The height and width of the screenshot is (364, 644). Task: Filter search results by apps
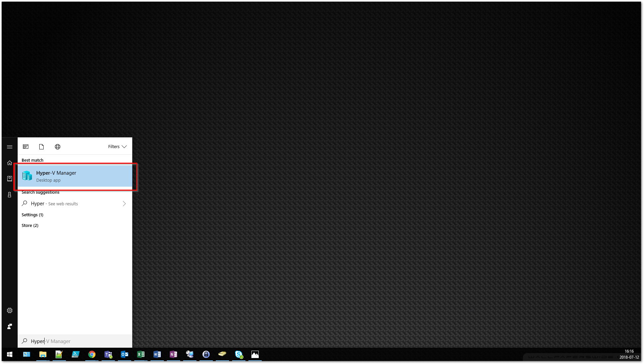(26, 147)
